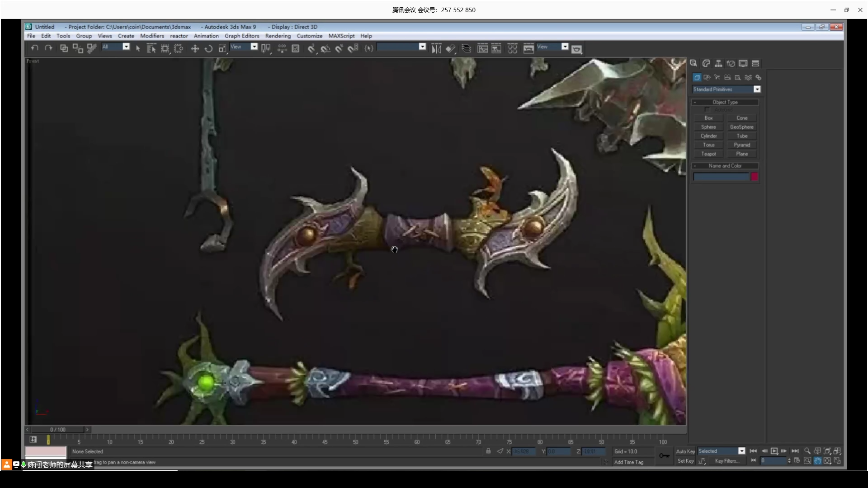Screen dimensions: 868x488
Task: Open the reference coordinate system View dropdown
Action: (244, 47)
